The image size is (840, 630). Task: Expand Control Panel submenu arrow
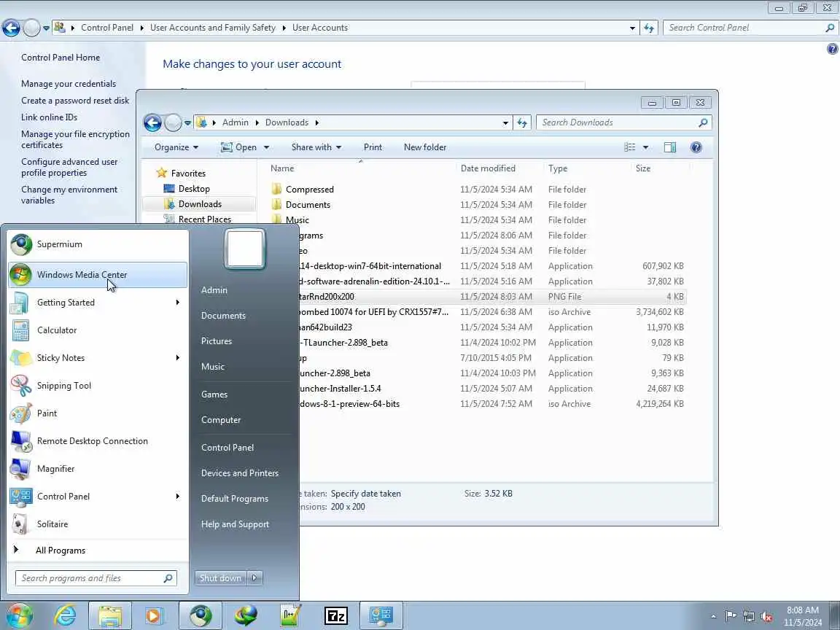click(x=178, y=497)
